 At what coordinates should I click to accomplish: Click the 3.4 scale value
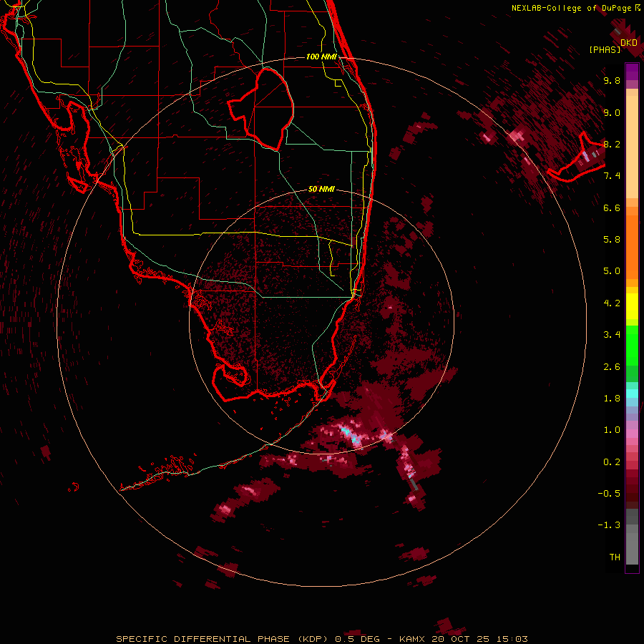(612, 335)
